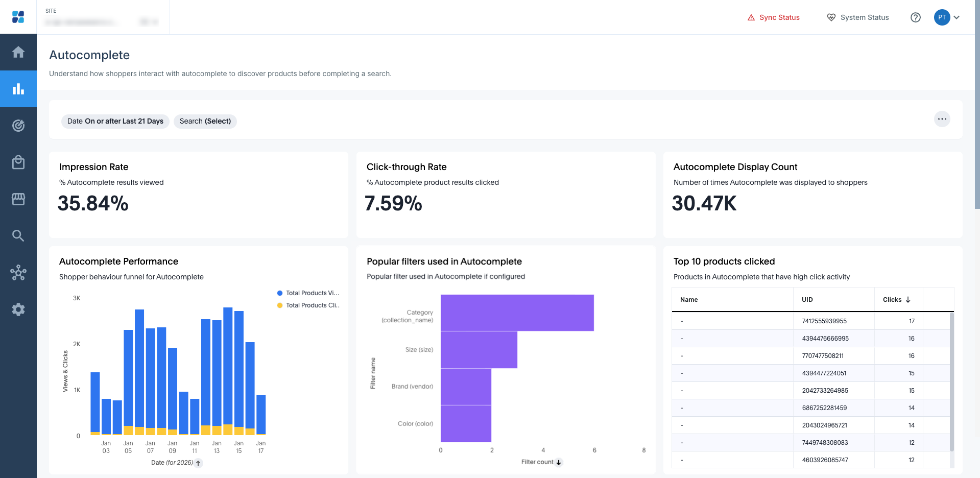Click the shopping bag sidebar icon
This screenshot has width=980, height=478.
point(18,162)
